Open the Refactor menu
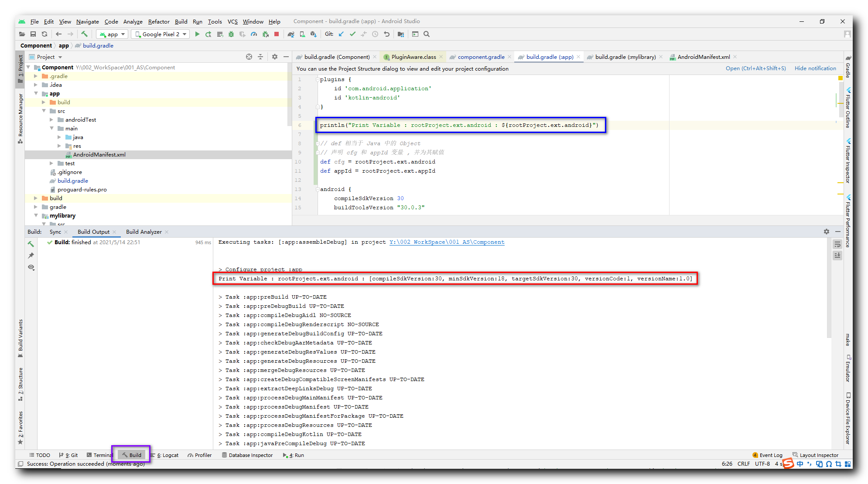Image resolution: width=868 pixels, height=484 pixels. [x=158, y=21]
